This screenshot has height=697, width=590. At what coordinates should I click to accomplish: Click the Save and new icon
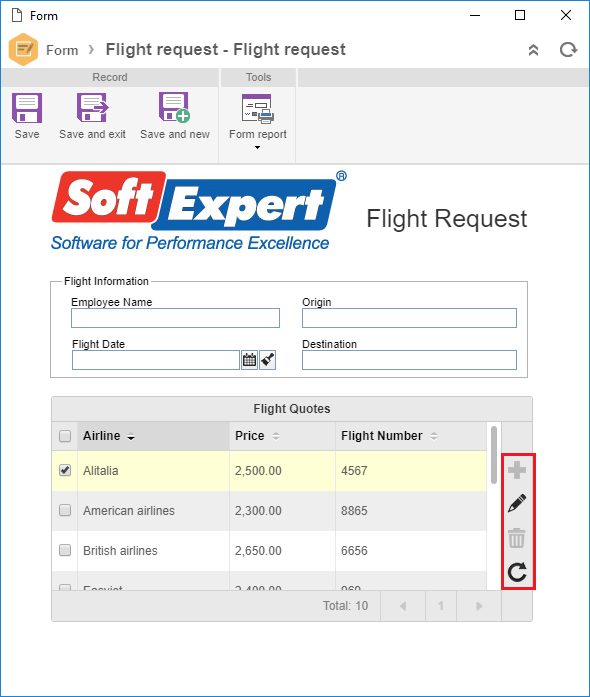[x=174, y=107]
